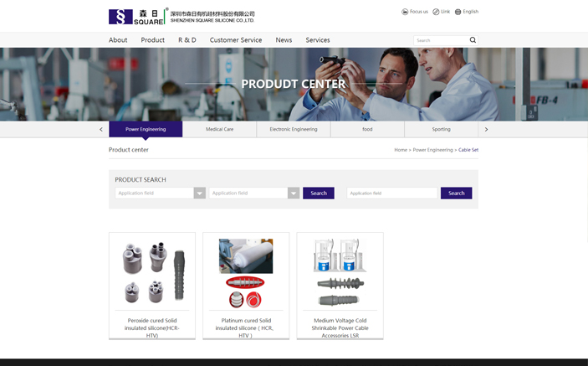
Task: Click Cable Set in the breadcrumb
Action: [468, 150]
